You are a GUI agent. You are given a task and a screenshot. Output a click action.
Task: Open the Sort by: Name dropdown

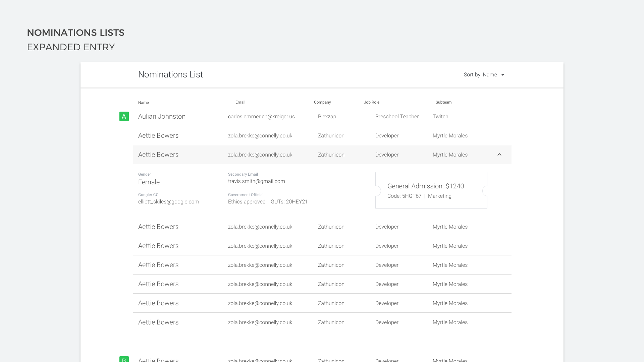coord(484,75)
